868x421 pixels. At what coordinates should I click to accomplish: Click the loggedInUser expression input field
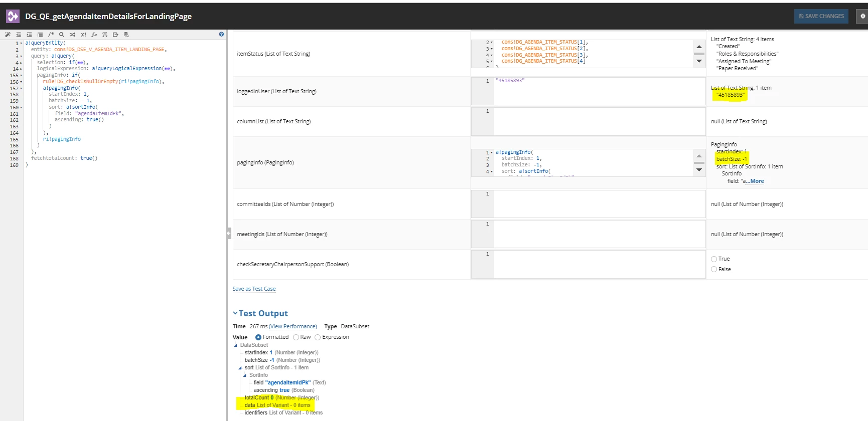600,91
